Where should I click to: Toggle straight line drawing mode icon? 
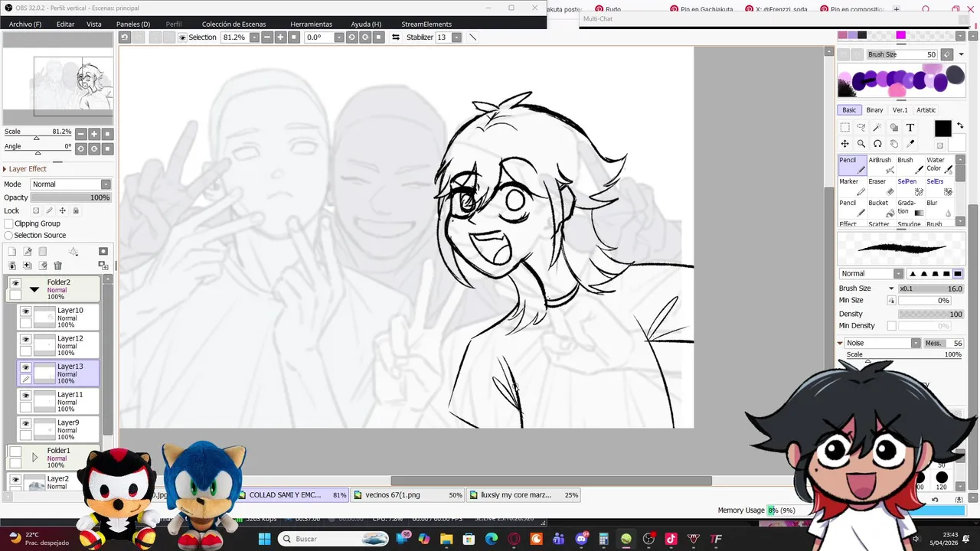pos(472,37)
